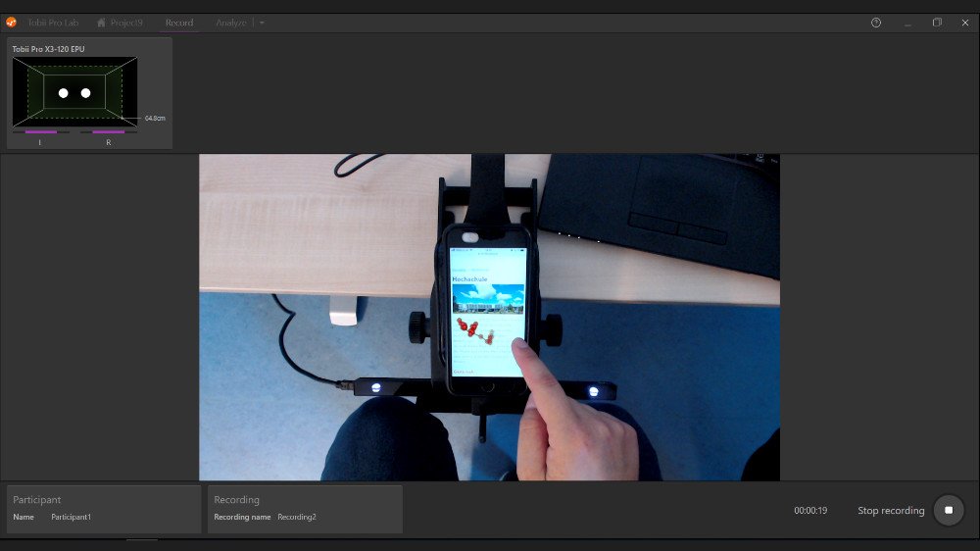Click the home icon beside Project9

coord(101,23)
